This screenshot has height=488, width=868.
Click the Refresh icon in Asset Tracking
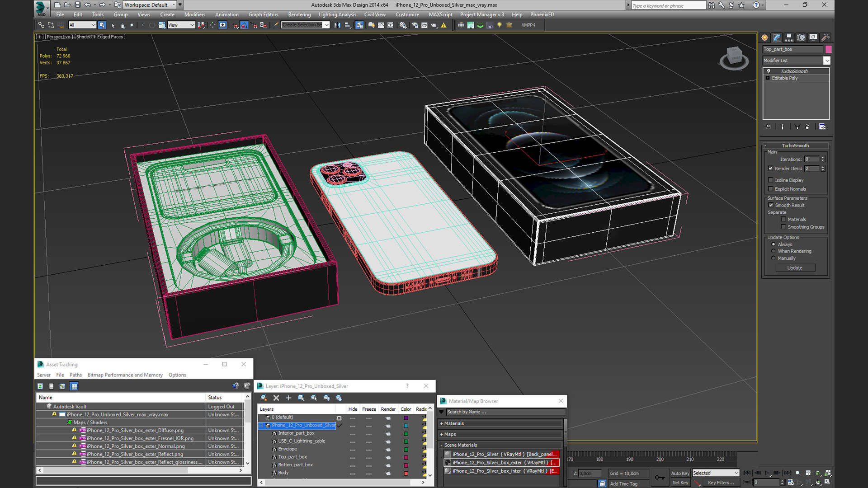40,386
